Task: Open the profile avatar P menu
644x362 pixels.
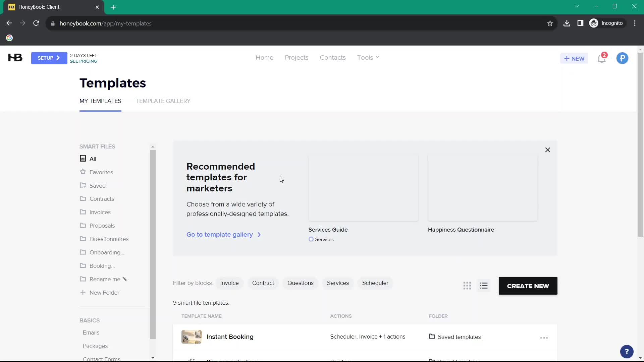Action: 622,58
